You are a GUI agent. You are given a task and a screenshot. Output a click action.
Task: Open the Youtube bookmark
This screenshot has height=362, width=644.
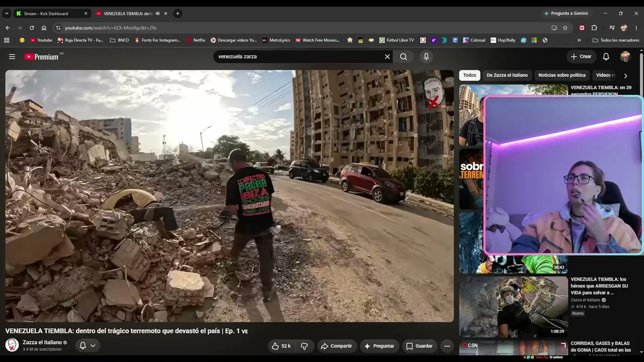tap(41, 40)
